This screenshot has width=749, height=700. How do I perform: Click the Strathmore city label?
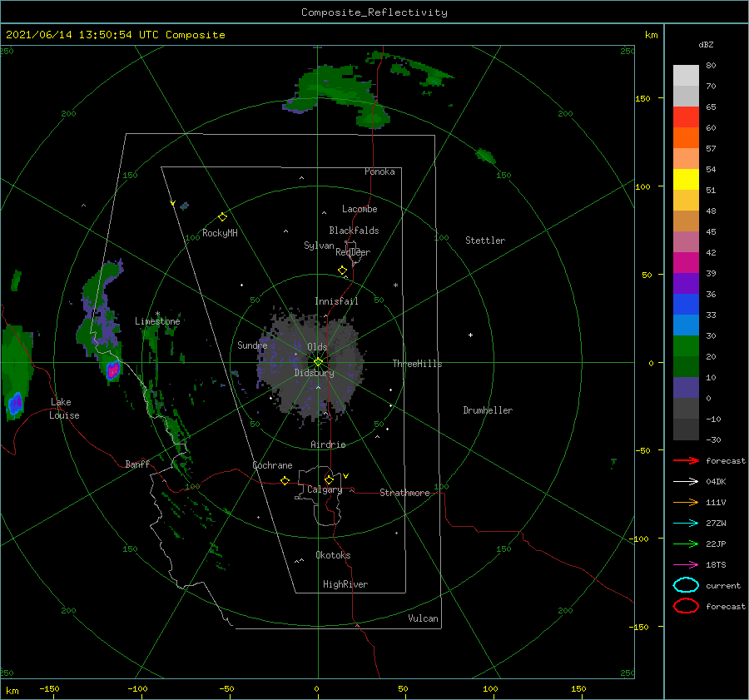tap(404, 493)
